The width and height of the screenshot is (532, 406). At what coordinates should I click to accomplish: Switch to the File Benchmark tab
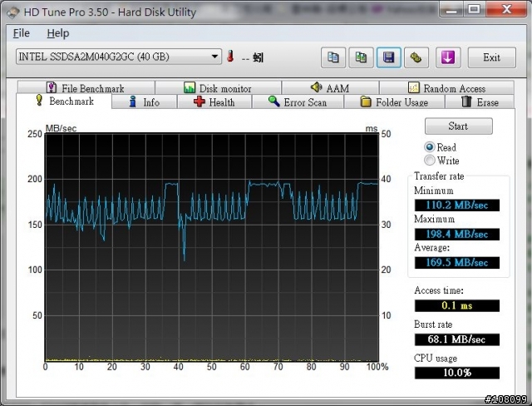[x=86, y=88]
